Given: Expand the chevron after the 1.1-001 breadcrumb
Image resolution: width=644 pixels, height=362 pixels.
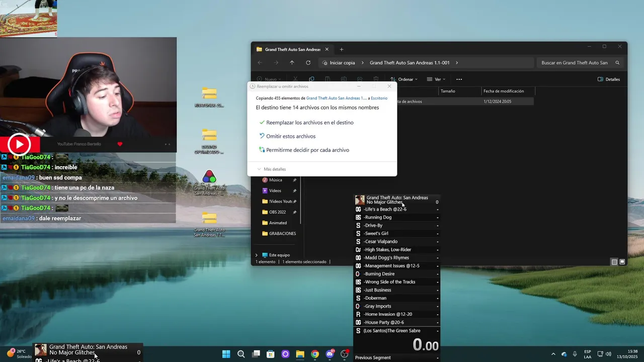Looking at the screenshot, I should point(457,63).
